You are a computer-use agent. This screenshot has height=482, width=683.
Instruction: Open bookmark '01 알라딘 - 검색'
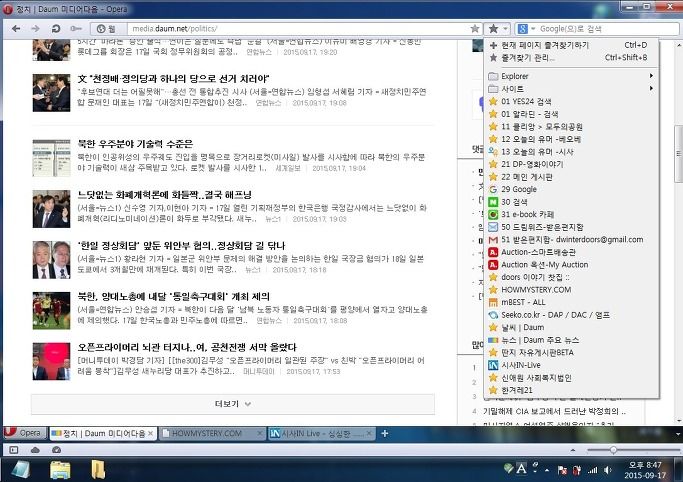pyautogui.click(x=571, y=114)
